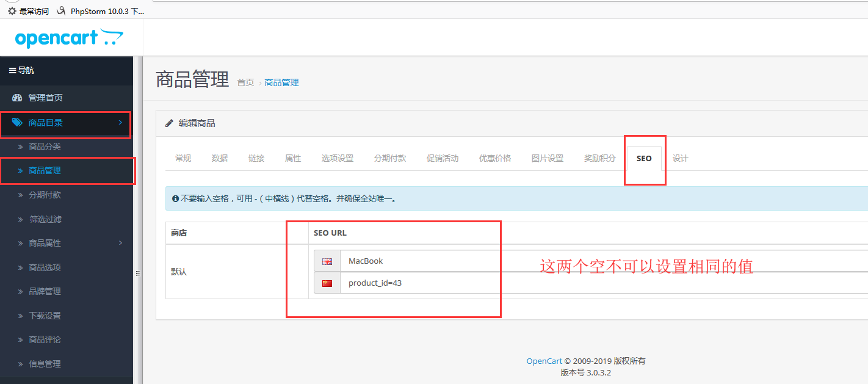This screenshot has width=868, height=384.
Task: Click the gear icon beside 最常访问
Action: pos(12,11)
